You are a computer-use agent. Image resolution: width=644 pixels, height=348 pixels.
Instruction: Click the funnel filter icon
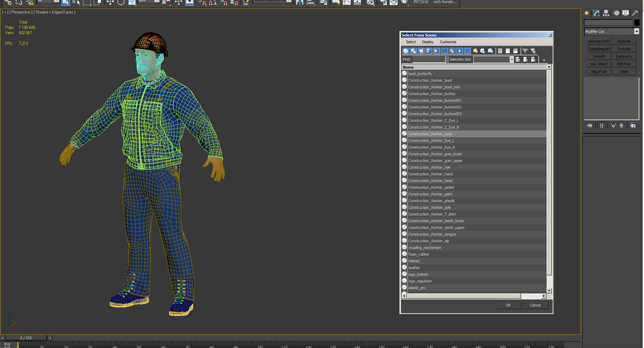525,51
